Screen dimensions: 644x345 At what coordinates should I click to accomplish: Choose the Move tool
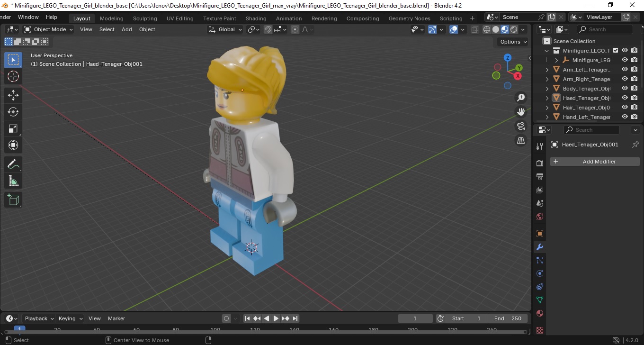[x=13, y=95]
